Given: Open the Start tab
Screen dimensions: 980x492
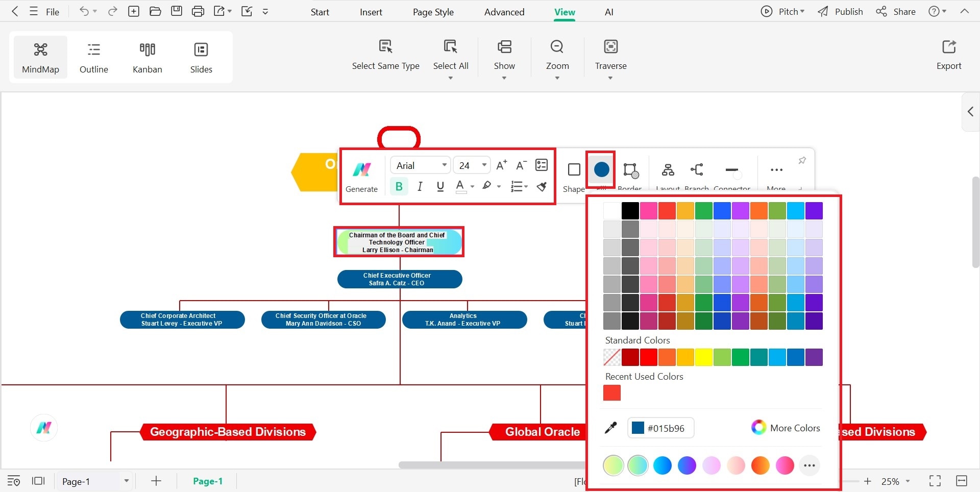Looking at the screenshot, I should click(x=320, y=12).
